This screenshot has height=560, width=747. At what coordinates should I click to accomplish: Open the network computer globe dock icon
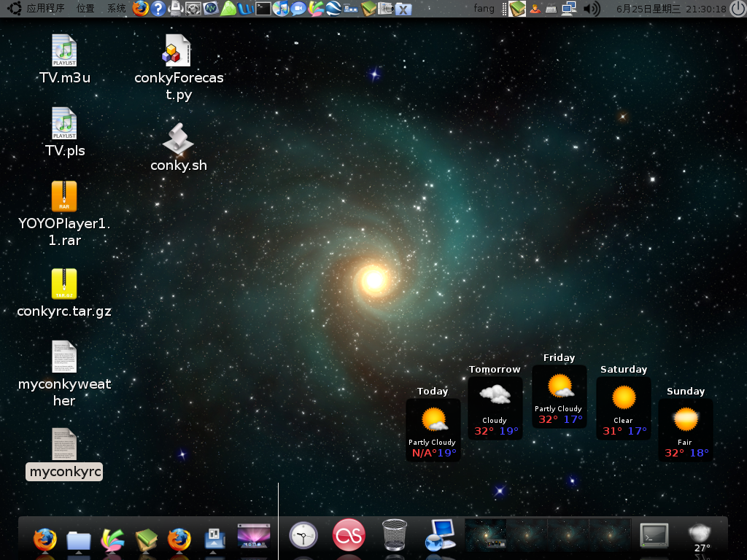pos(440,535)
